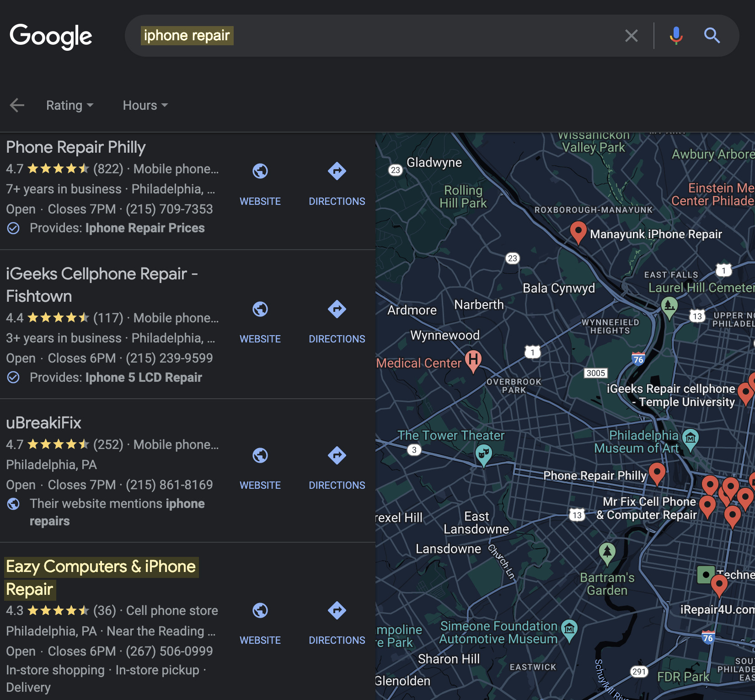Click the DIRECTIONS button for uBreakiFix
Viewport: 755px width, 700px height.
click(x=337, y=485)
